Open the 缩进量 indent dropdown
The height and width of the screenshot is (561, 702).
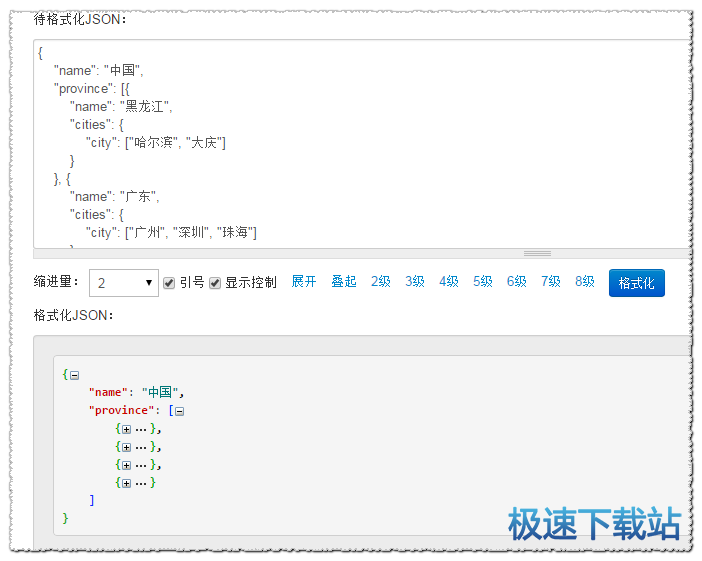124,283
